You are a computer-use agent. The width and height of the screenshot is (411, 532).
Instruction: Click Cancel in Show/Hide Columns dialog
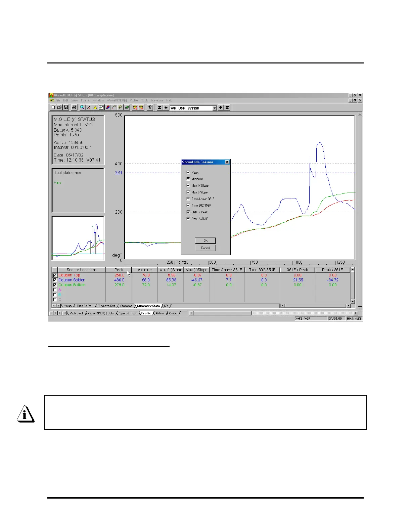click(x=205, y=248)
